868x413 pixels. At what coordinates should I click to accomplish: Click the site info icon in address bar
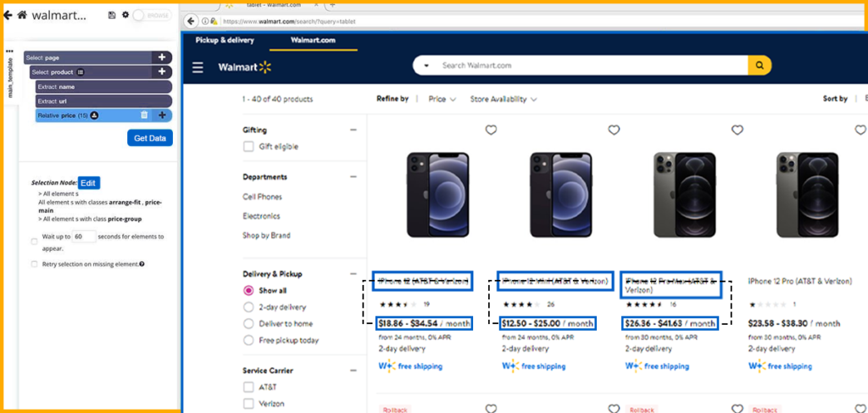click(x=205, y=21)
